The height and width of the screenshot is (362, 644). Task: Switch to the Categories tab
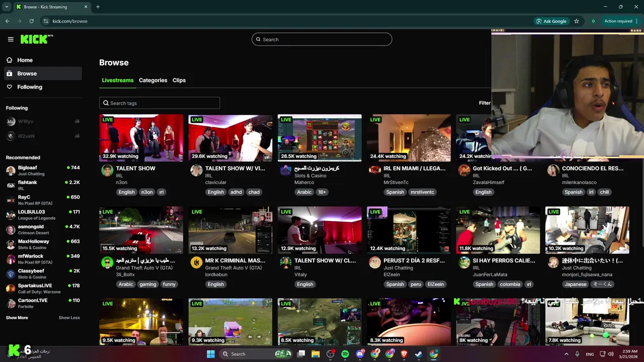pyautogui.click(x=153, y=80)
